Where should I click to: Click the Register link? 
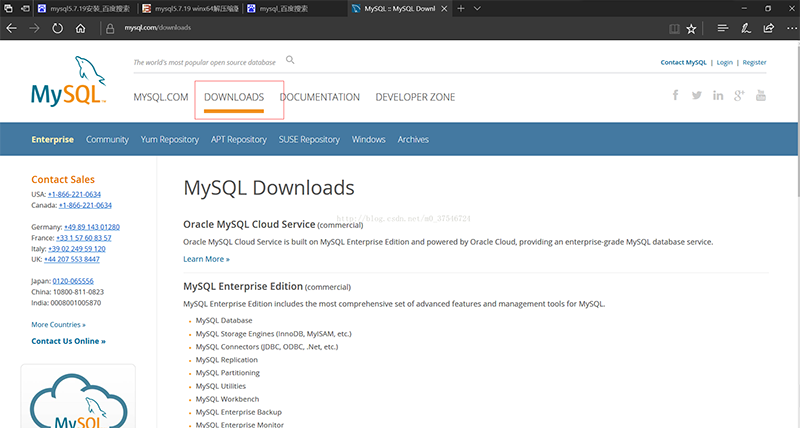tap(754, 62)
